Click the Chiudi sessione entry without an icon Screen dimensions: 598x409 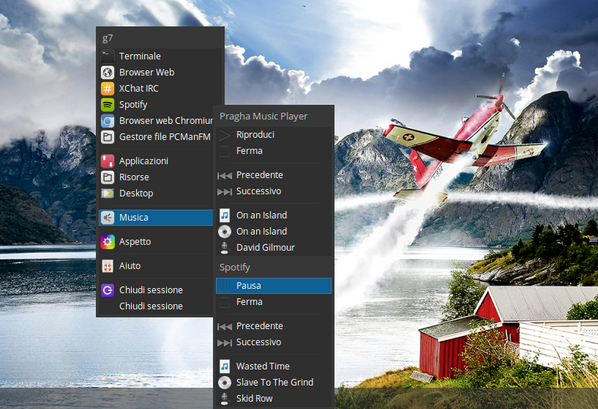156,306
